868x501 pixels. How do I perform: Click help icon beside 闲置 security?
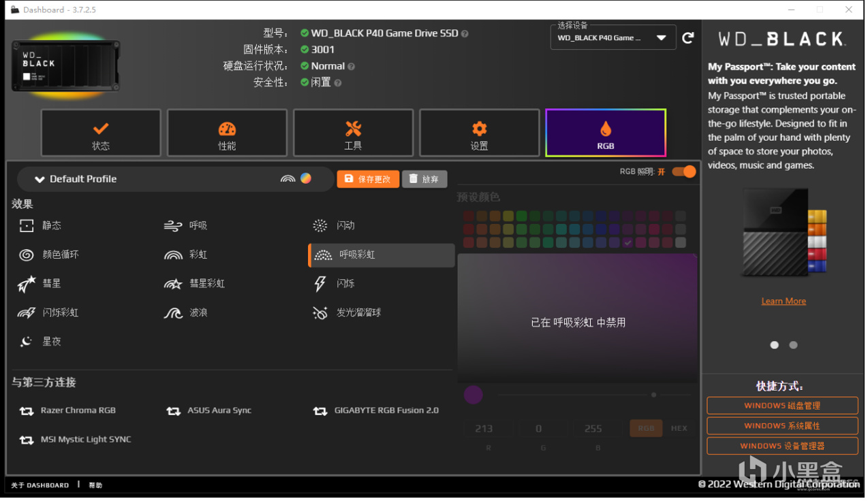point(338,83)
